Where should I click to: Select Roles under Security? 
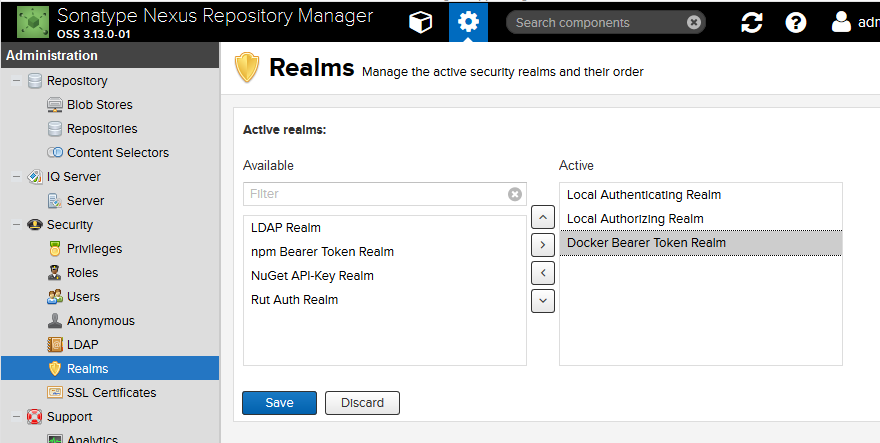coord(82,273)
